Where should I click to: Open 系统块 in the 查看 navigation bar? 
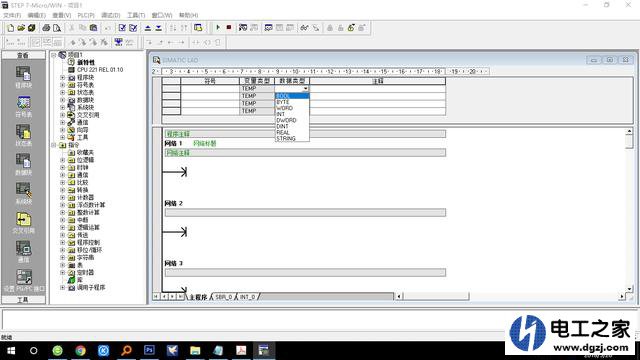click(23, 193)
